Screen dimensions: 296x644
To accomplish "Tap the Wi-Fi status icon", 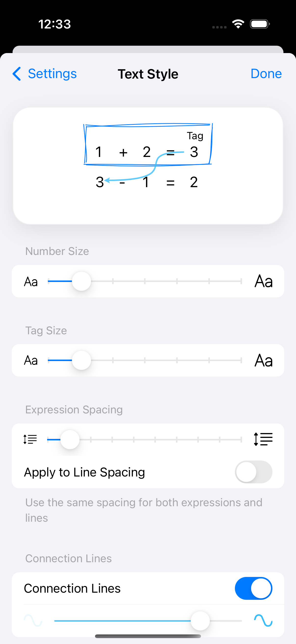I will click(238, 24).
